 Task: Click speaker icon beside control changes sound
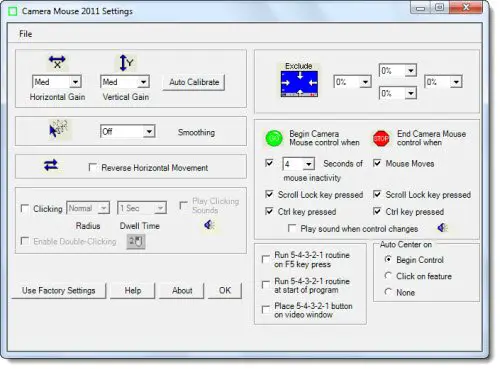click(442, 228)
